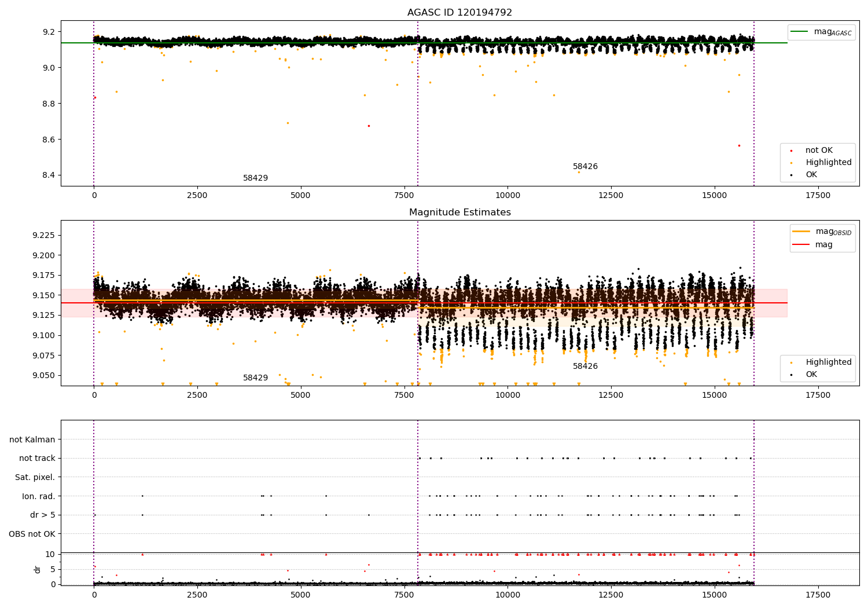Click the 'Ion. rad.' axis label

[38, 496]
